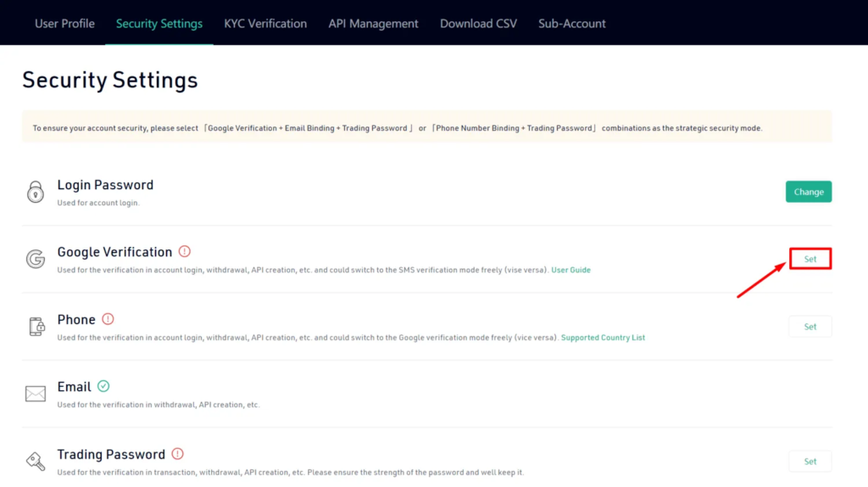Click the Trading Password key icon
The height and width of the screenshot is (487, 868).
pyautogui.click(x=36, y=461)
